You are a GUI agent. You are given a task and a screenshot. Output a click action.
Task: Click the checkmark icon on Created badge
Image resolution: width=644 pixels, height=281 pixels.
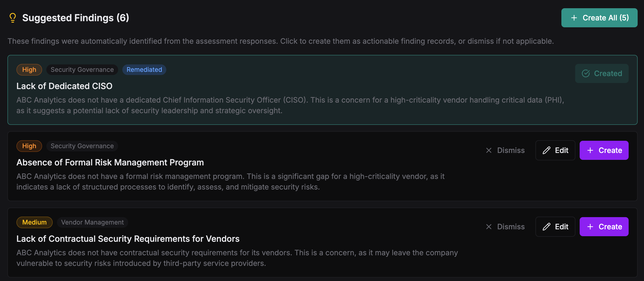(586, 73)
